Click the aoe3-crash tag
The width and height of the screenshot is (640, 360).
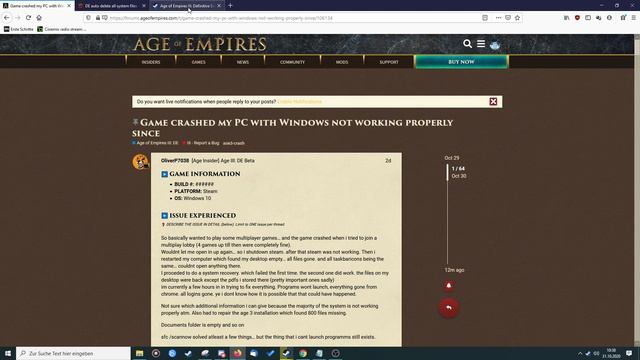(x=233, y=143)
